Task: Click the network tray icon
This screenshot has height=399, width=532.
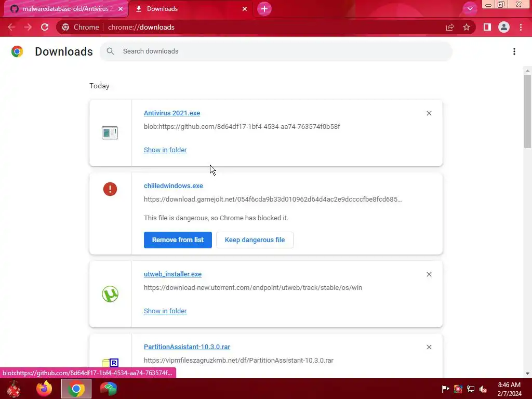Action: (471, 389)
